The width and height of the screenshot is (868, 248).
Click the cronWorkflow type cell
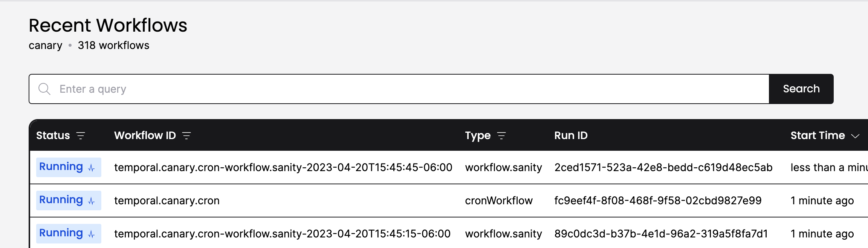pos(499,201)
